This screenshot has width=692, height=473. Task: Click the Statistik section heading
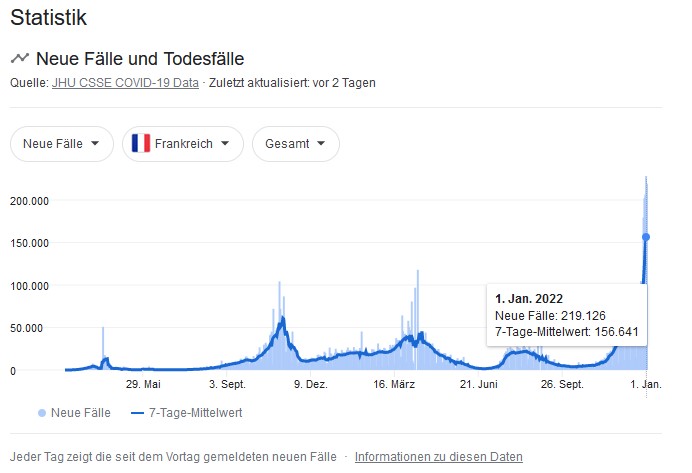coord(48,17)
